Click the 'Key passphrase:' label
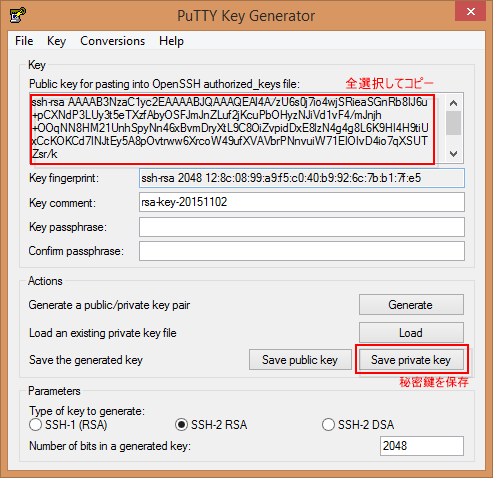 (68, 227)
